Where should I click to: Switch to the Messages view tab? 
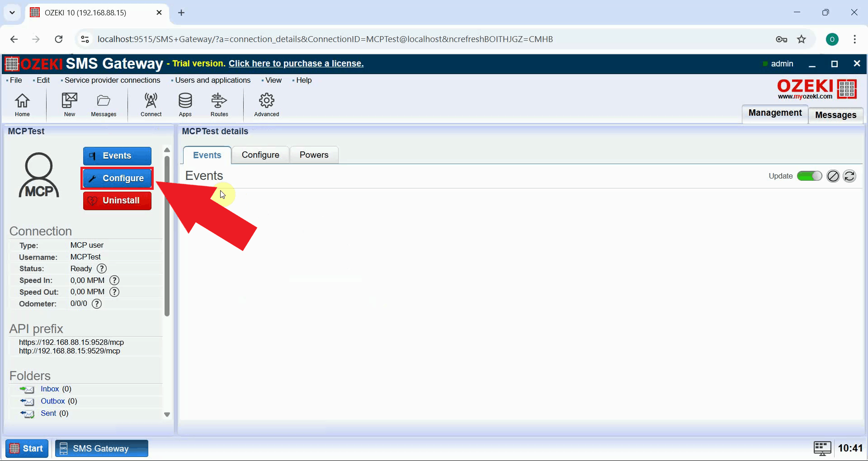(x=835, y=115)
